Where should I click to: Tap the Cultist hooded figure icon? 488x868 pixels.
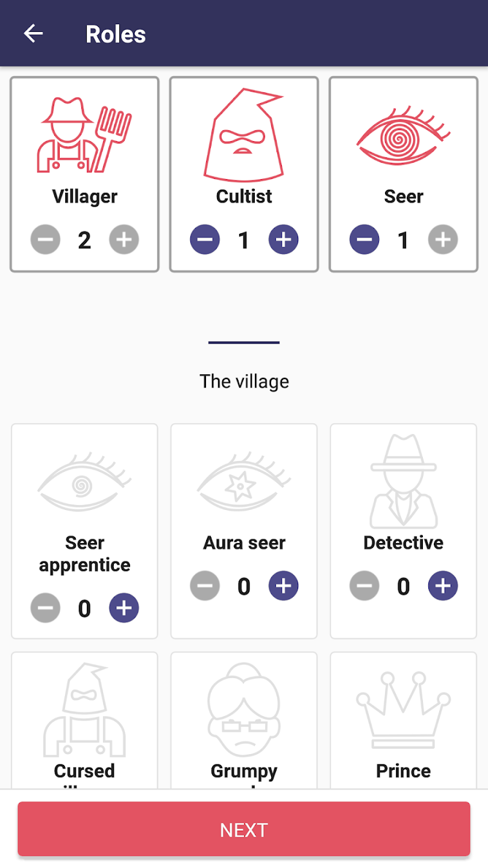(244, 135)
